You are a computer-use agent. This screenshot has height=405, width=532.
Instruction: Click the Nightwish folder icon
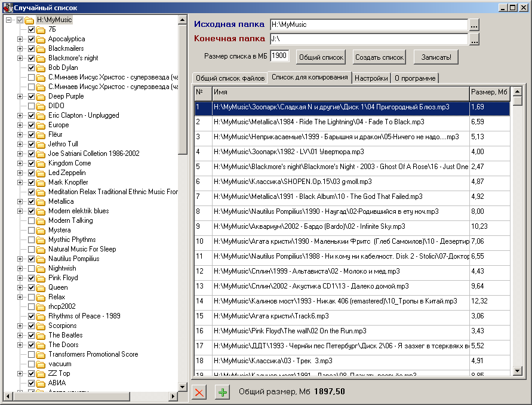tap(41, 269)
